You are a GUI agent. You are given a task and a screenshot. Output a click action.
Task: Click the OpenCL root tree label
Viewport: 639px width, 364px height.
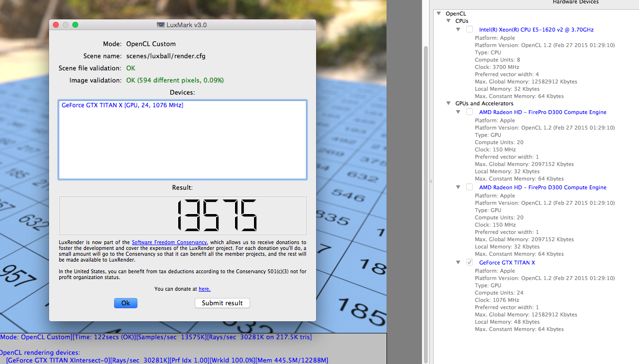point(455,14)
